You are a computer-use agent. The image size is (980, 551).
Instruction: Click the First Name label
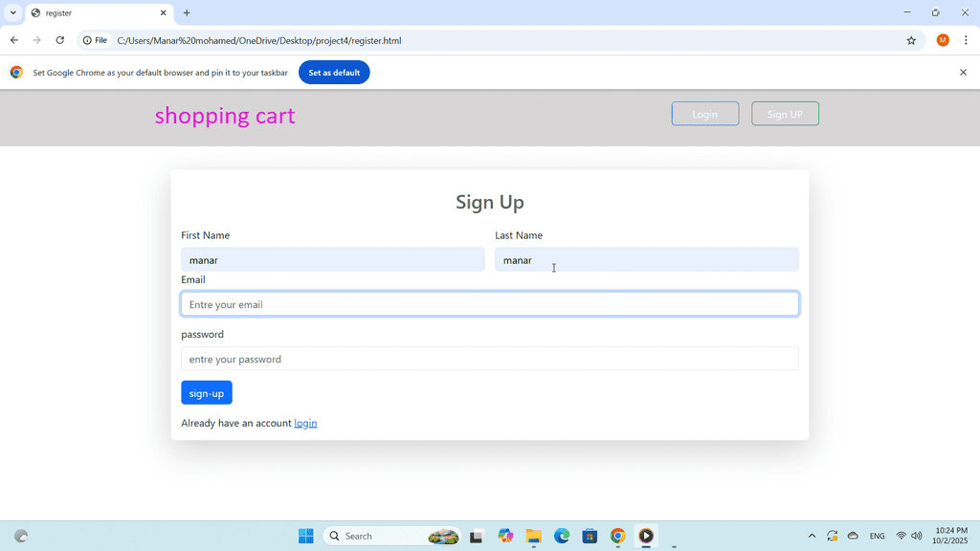pyautogui.click(x=205, y=235)
